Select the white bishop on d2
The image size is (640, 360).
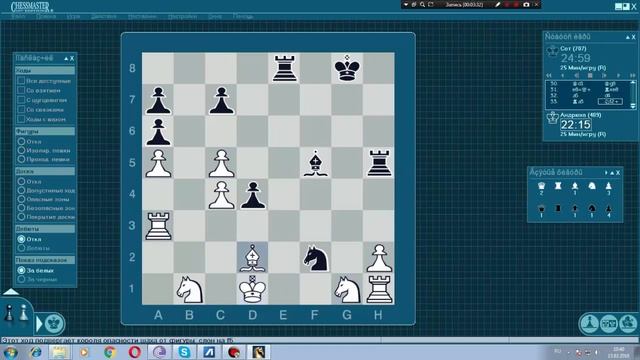(x=252, y=258)
